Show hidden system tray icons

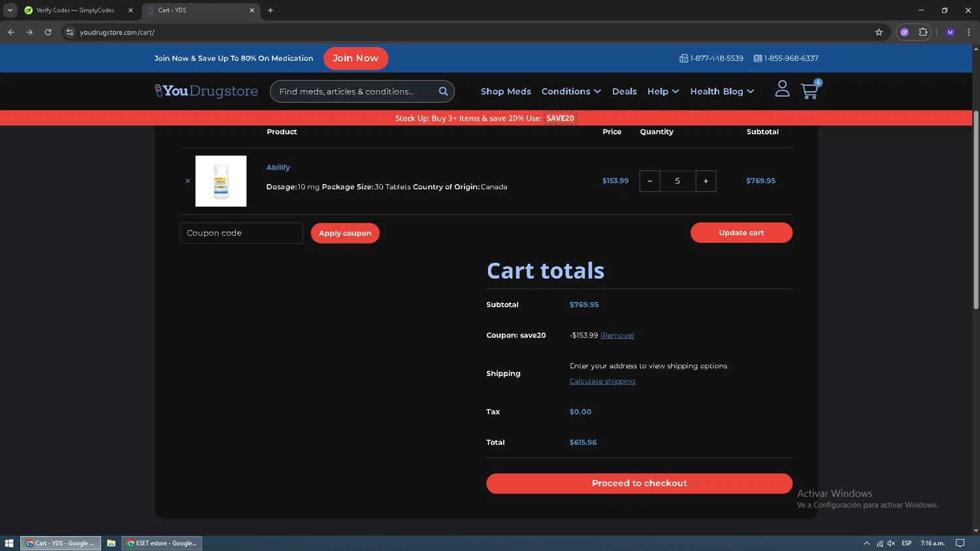[867, 543]
